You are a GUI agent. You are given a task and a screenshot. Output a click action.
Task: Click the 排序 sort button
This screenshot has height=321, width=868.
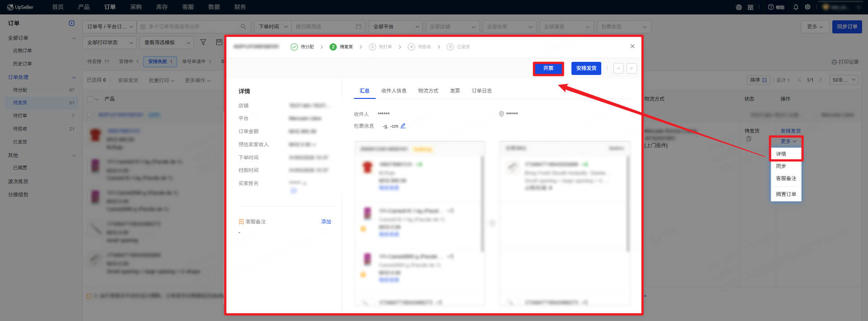[759, 80]
